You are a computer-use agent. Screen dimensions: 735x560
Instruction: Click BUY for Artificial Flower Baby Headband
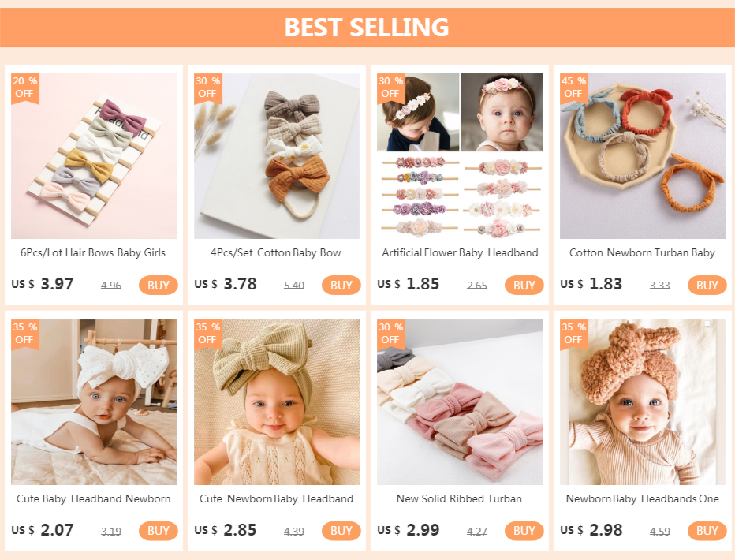coord(524,285)
